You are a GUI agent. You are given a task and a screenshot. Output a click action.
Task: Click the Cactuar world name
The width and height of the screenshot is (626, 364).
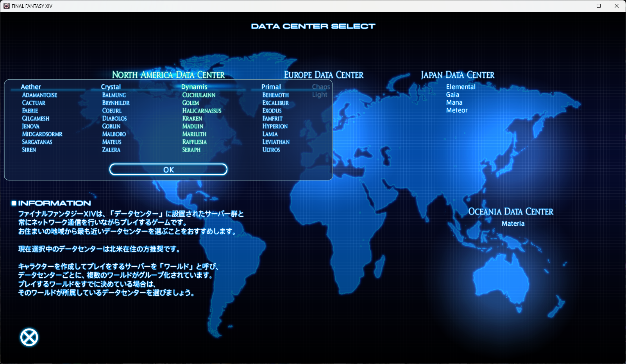34,103
